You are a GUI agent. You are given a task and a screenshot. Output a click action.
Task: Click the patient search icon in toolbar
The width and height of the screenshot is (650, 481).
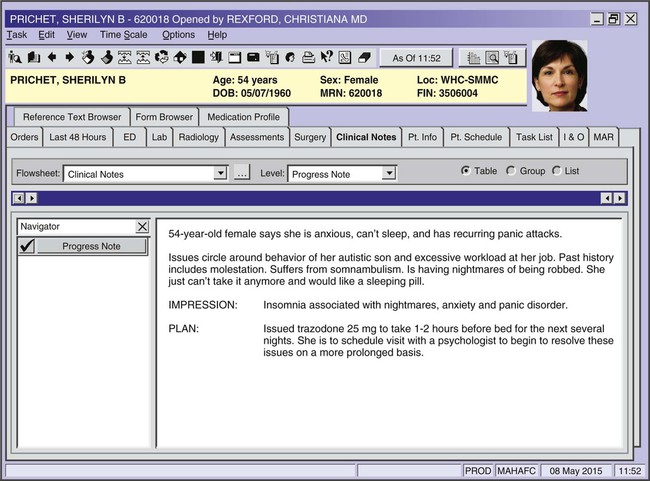[x=15, y=57]
